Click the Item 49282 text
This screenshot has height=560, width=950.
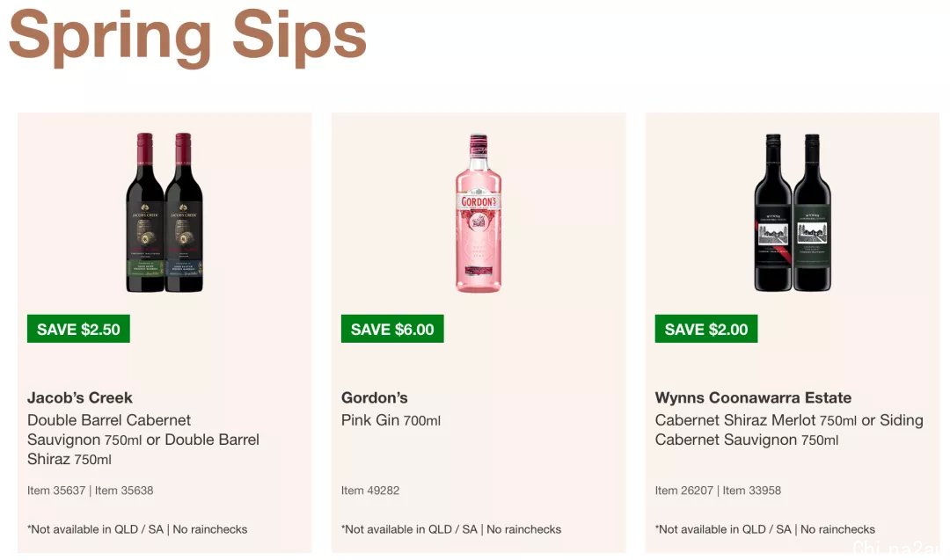coord(370,491)
